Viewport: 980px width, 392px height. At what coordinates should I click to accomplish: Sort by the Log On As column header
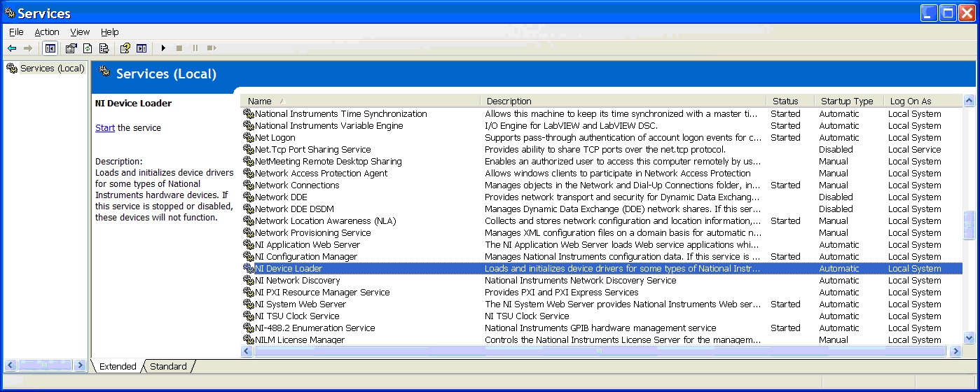(923, 101)
